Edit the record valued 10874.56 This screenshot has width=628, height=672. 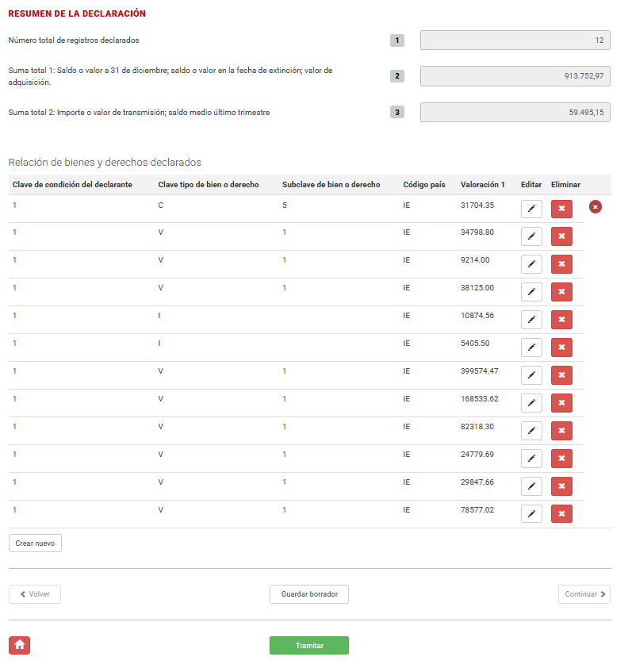(531, 320)
